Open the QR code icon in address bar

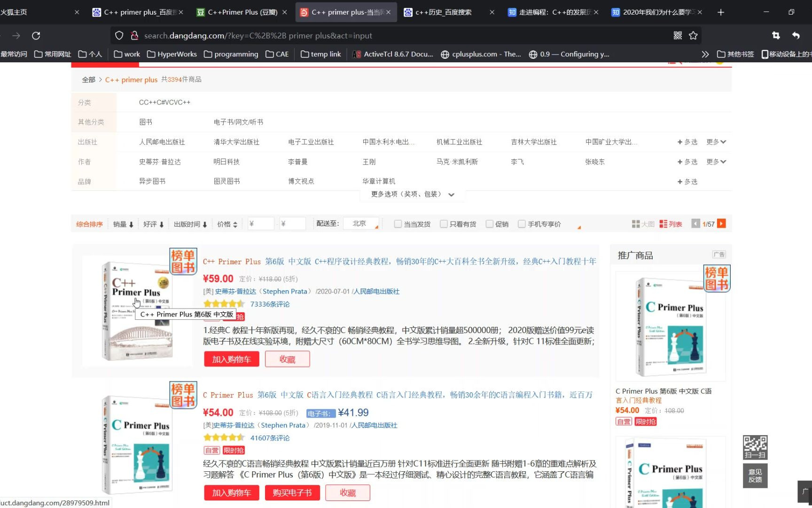[678, 35]
